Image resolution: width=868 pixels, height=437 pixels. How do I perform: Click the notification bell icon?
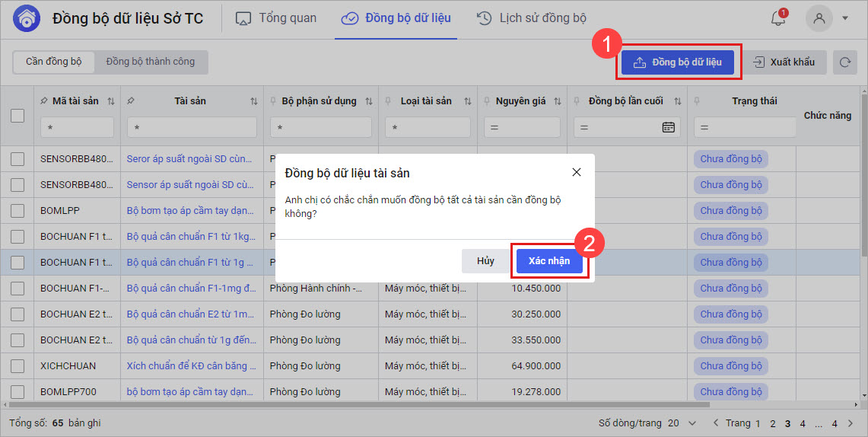(x=778, y=19)
